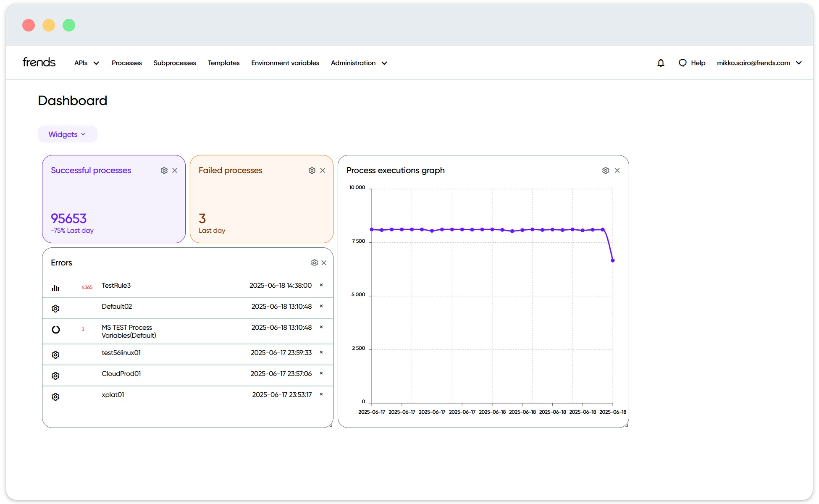Image resolution: width=819 pixels, height=504 pixels.
Task: Open Process executions graph settings gear
Action: tap(606, 171)
